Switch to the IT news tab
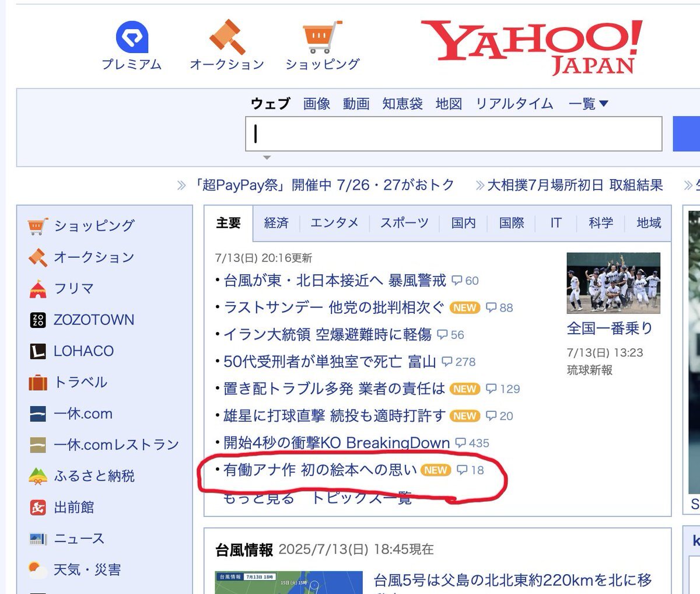700x594 pixels. tap(556, 223)
